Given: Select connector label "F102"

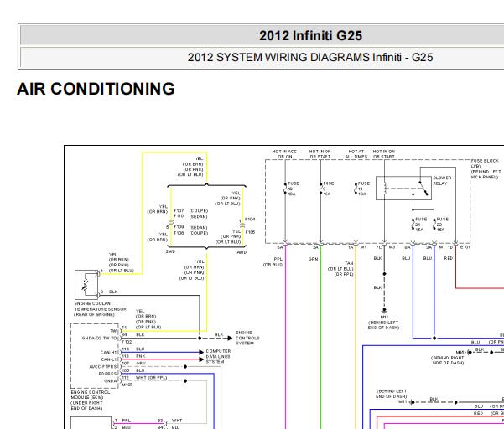Looking at the screenshot, I should [127, 342].
